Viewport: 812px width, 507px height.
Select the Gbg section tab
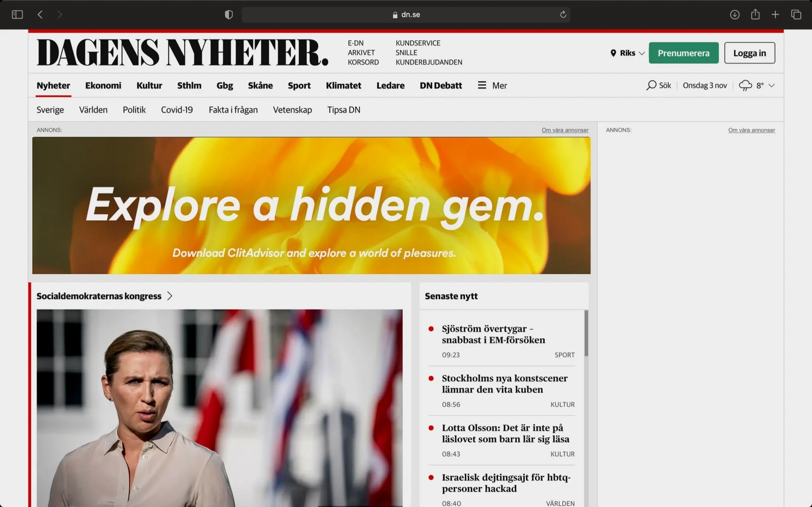coord(225,85)
